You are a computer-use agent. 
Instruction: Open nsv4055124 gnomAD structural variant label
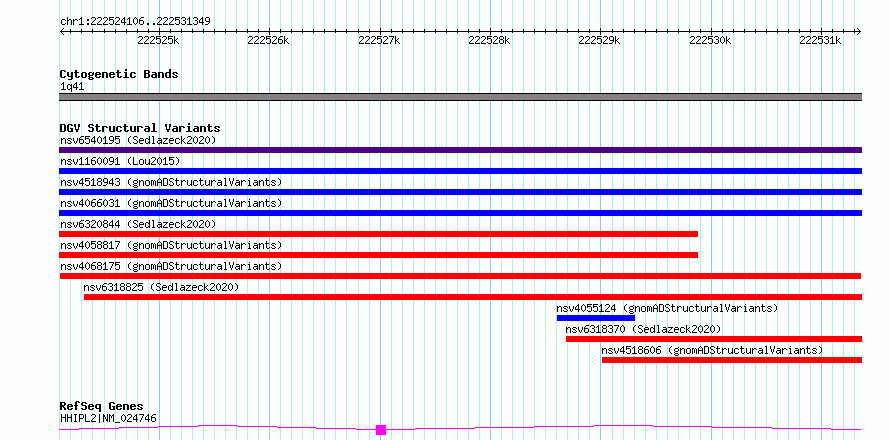click(667, 308)
